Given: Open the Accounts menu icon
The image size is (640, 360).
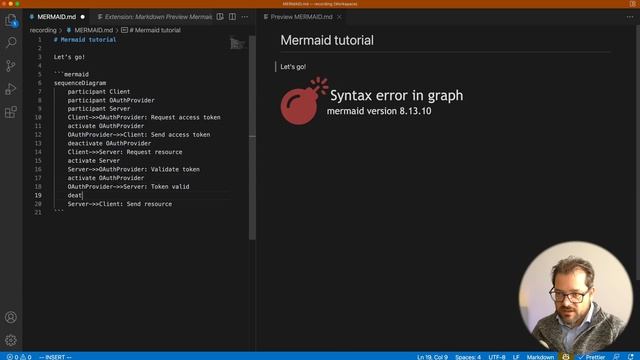Looking at the screenshot, I should (x=11, y=317).
